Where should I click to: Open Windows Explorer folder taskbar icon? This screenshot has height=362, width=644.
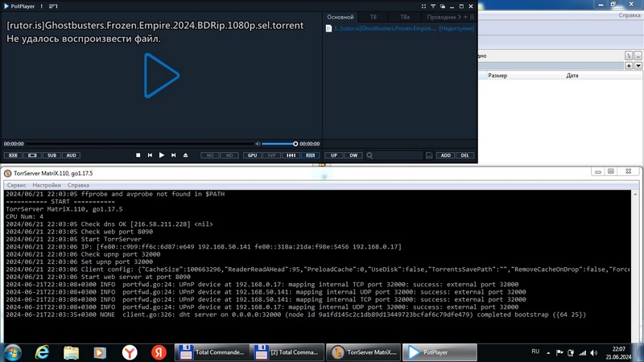(71, 352)
